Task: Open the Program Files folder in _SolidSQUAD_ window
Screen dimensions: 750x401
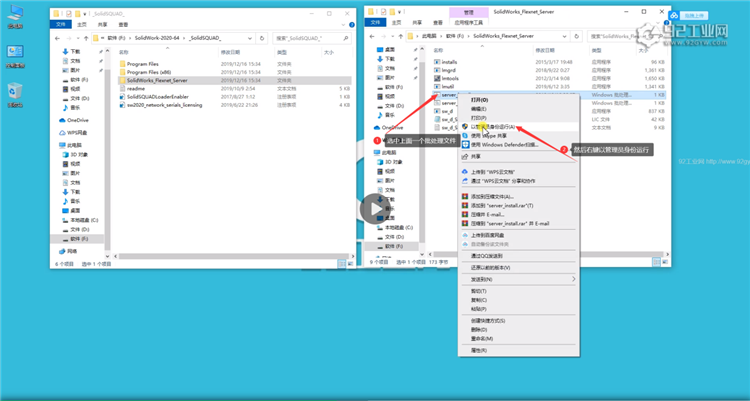Action: coord(143,64)
